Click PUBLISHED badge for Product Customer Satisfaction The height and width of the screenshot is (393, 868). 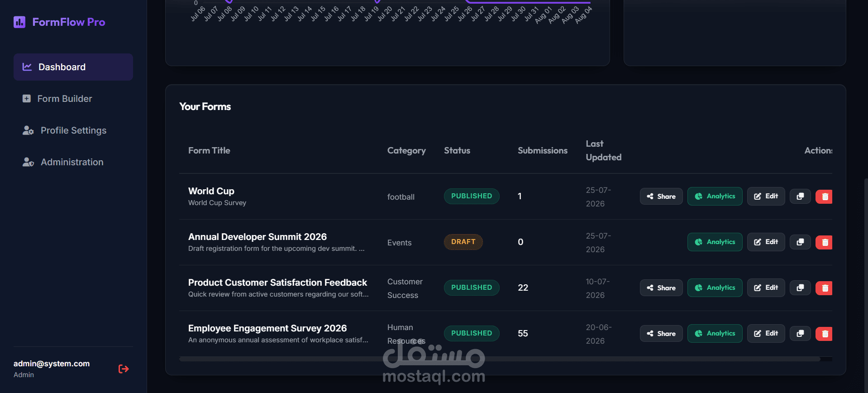(472, 288)
